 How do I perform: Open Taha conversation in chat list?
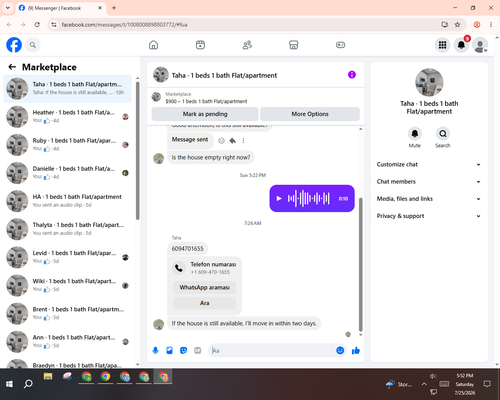pos(67,89)
